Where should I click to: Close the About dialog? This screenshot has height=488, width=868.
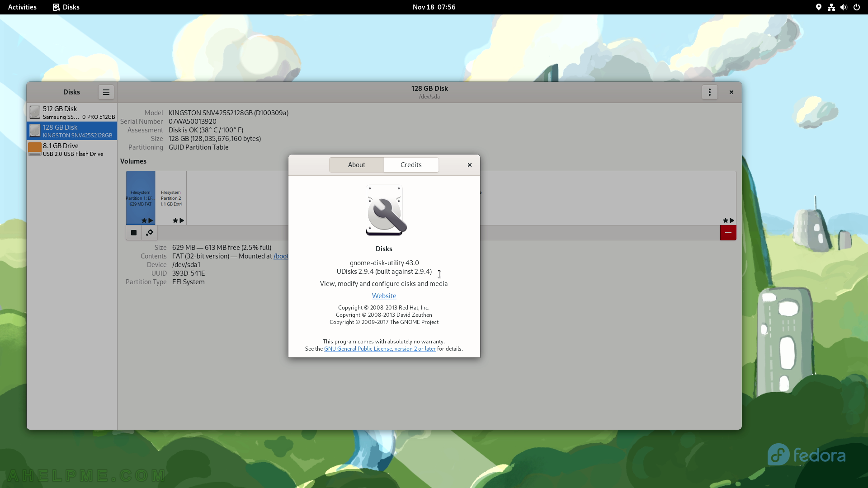click(x=470, y=165)
